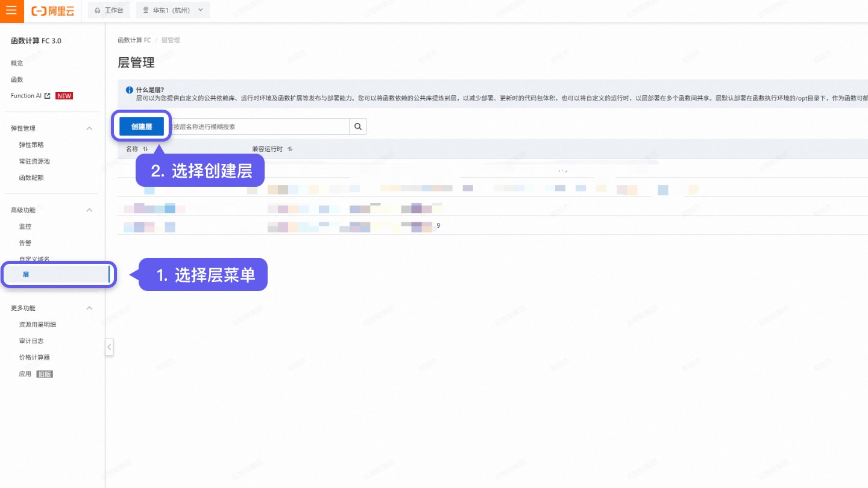
Task: Collapse the sidebar with the edge chevron
Action: point(109,347)
